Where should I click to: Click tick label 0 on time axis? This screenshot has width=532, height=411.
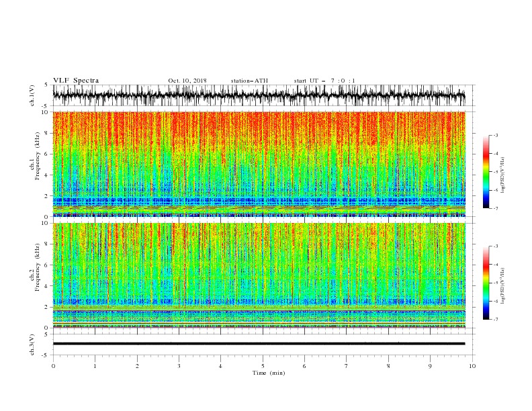[x=53, y=366]
